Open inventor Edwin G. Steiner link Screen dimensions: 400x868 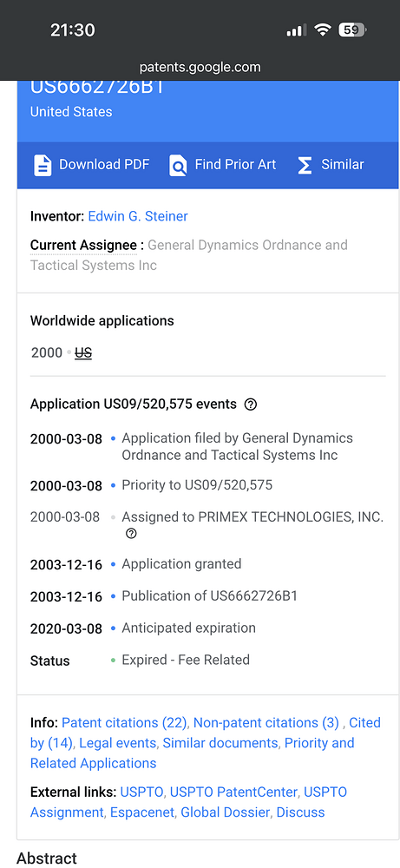coord(138,216)
